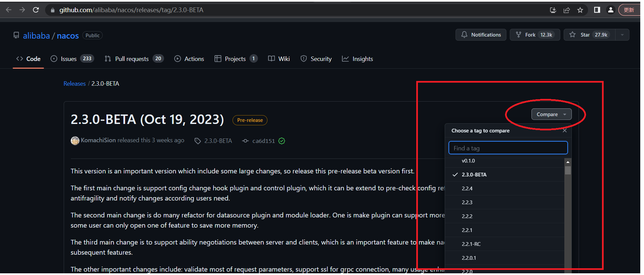
Task: Click the browser back arrow
Action: tap(8, 10)
